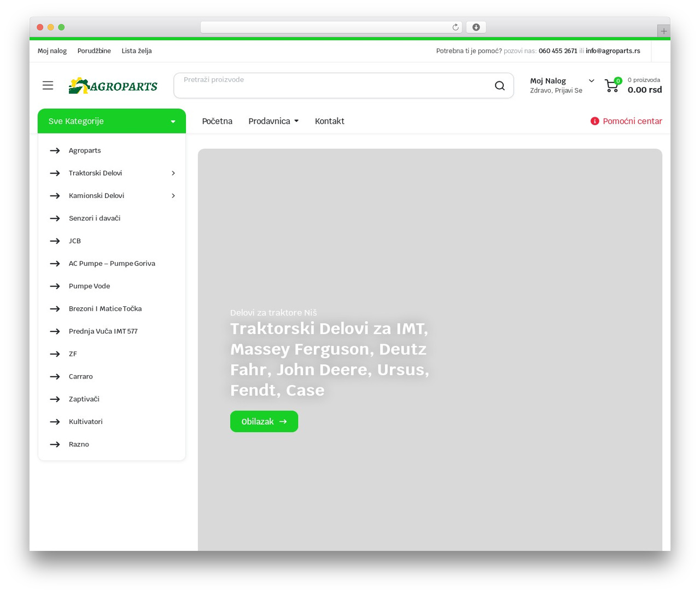Click the arrow icon beside Pumpe Vode
The height and width of the screenshot is (593, 700).
coord(55,286)
